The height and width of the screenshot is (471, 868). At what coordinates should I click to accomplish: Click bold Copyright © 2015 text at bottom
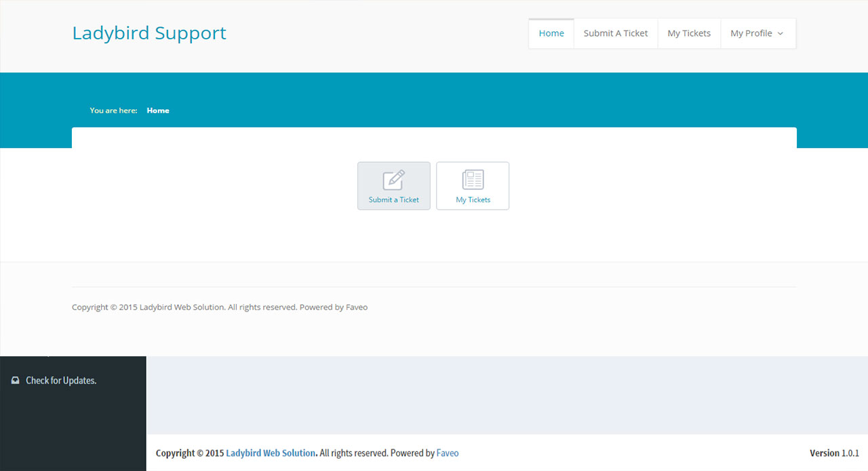coord(189,453)
